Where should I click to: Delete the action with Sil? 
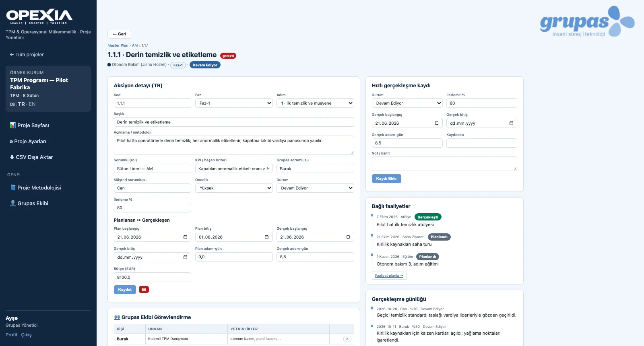144,290
